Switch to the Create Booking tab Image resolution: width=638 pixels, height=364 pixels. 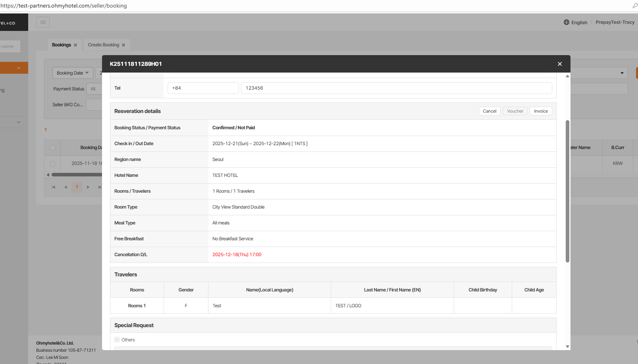(103, 45)
